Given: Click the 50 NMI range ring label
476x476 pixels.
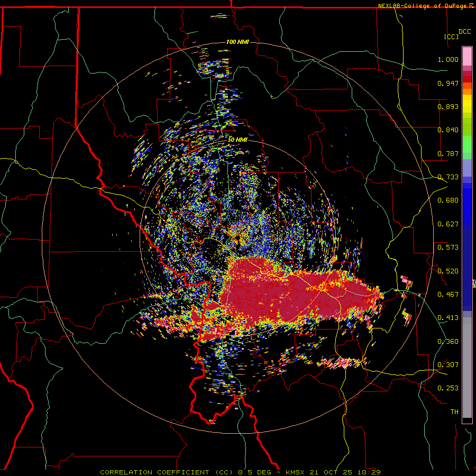Looking at the screenshot, I should [x=237, y=140].
